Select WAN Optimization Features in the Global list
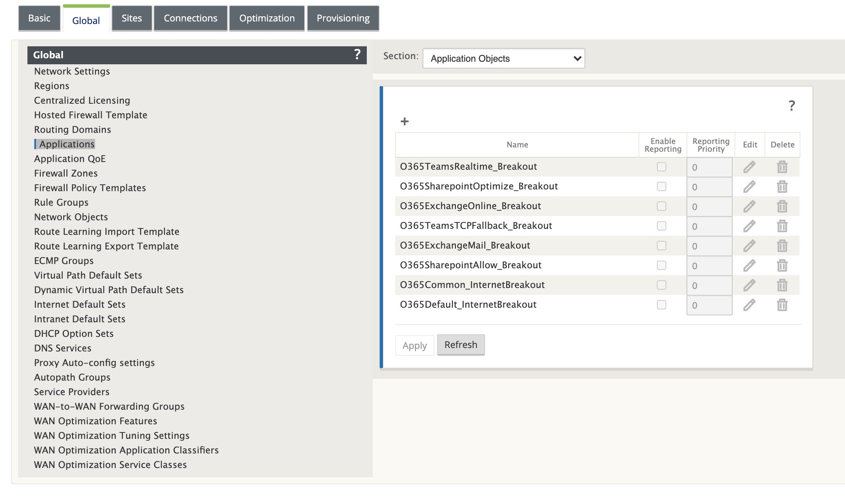845x504 pixels. 96,421
